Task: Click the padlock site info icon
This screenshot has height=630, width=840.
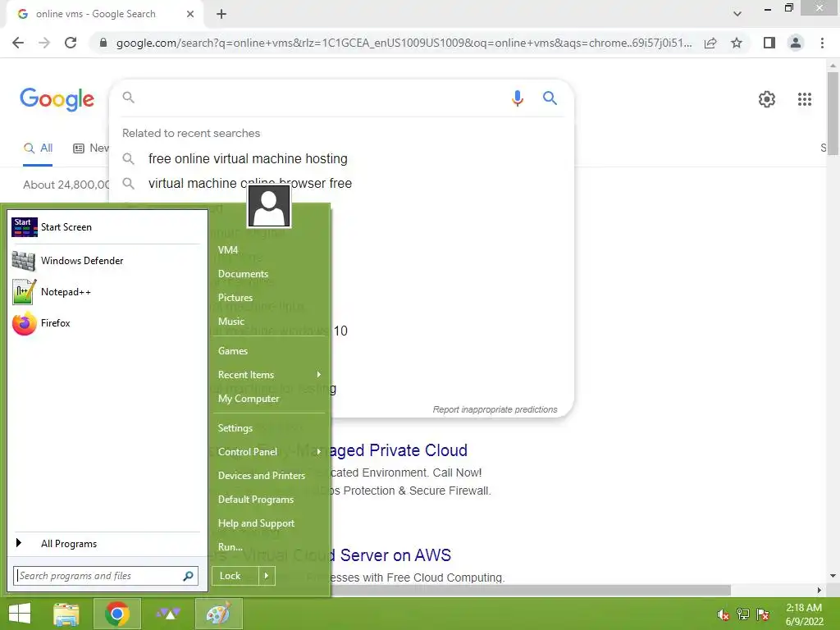Action: (103, 43)
